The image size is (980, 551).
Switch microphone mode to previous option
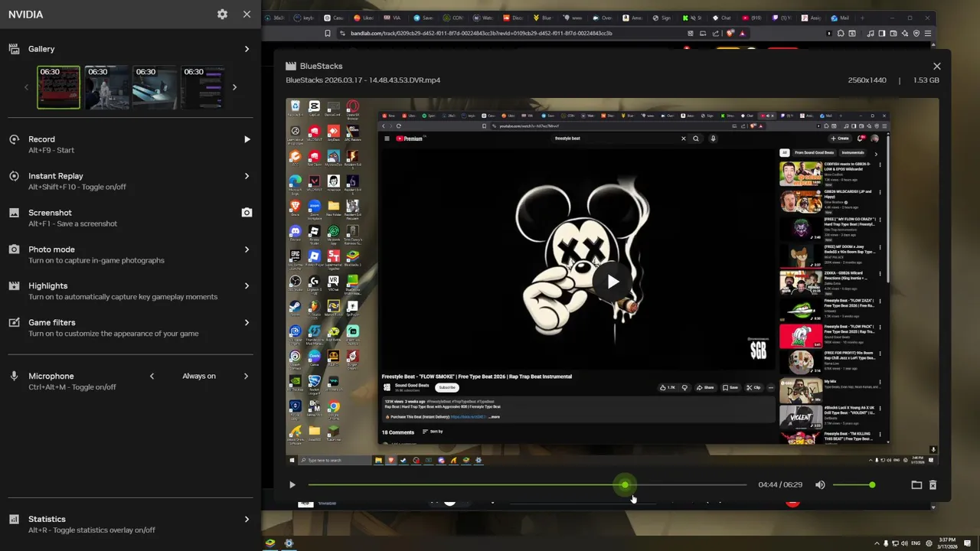(152, 376)
